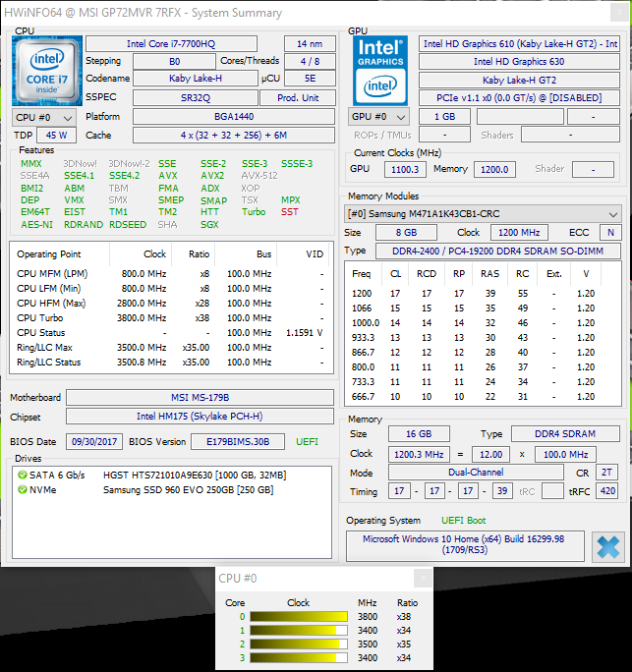Image resolution: width=632 pixels, height=672 pixels.
Task: Click the AVX2 feature label
Action: [212, 176]
